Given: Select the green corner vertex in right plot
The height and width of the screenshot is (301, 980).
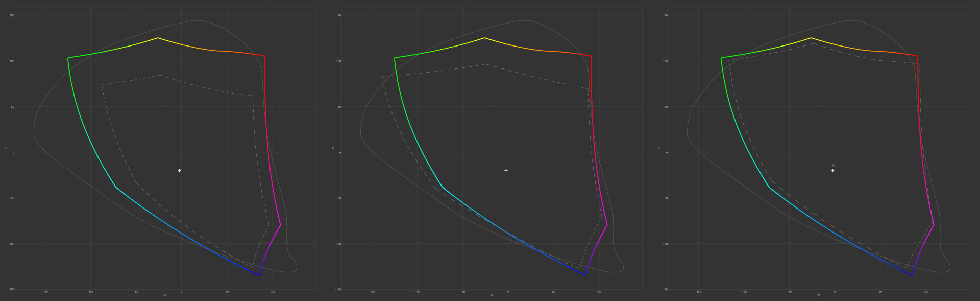Looking at the screenshot, I should [x=721, y=58].
